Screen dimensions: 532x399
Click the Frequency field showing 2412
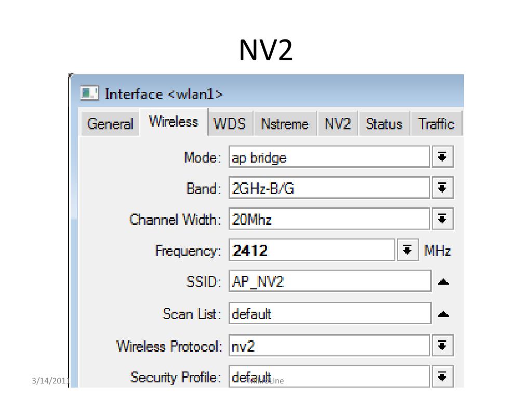point(312,250)
